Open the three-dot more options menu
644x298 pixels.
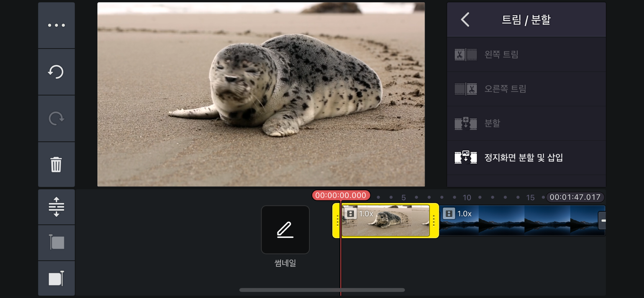pos(56,25)
